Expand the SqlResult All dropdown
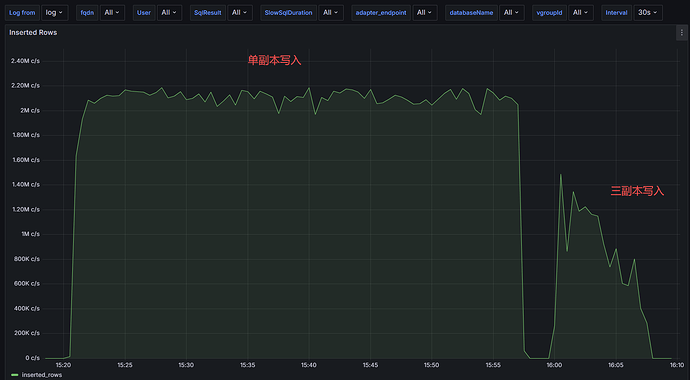 pyautogui.click(x=240, y=13)
